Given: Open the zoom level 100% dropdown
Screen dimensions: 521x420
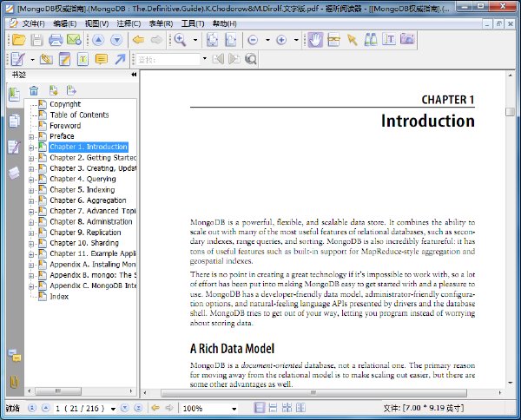Looking at the screenshot, I should tap(234, 409).
